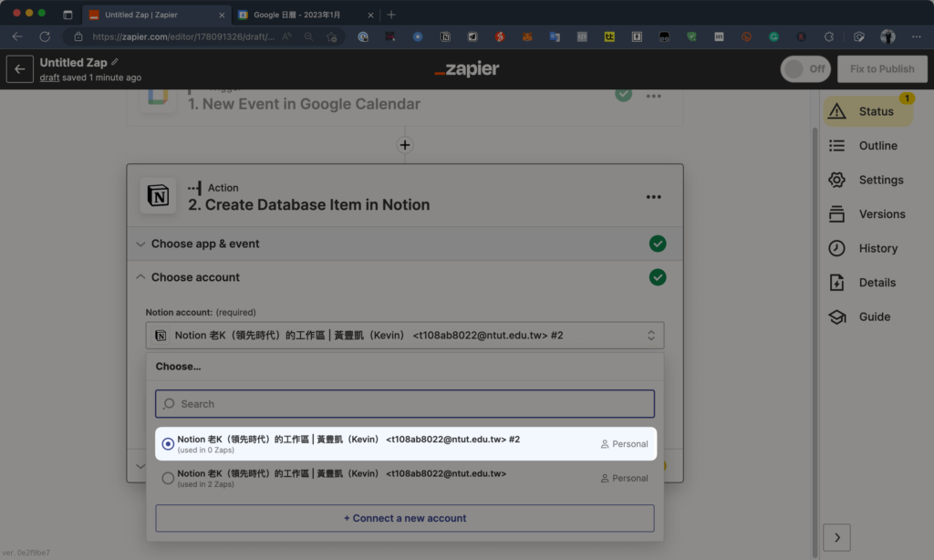Open a new browser tab
The image size is (934, 560).
391,15
